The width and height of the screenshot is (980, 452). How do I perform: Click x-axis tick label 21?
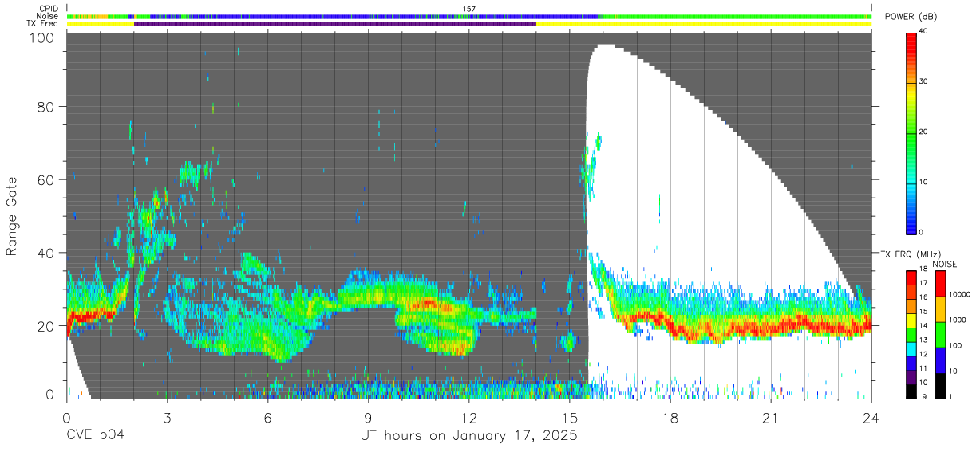(x=771, y=418)
